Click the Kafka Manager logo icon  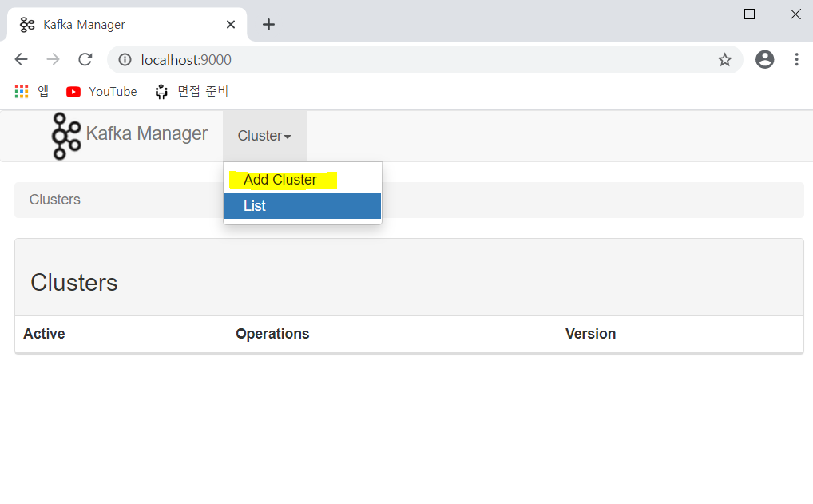[x=66, y=136]
